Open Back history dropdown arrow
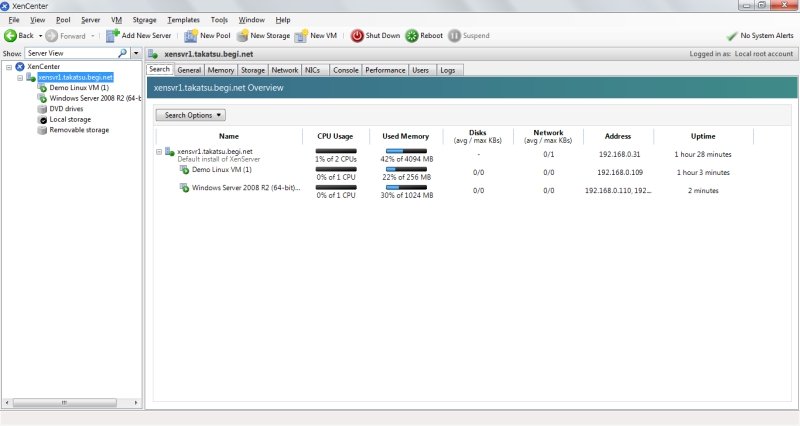 tap(40, 36)
